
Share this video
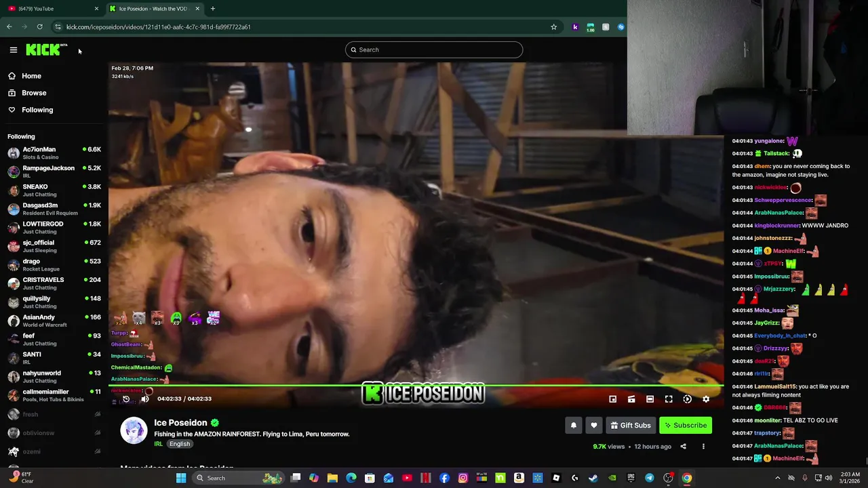(683, 447)
